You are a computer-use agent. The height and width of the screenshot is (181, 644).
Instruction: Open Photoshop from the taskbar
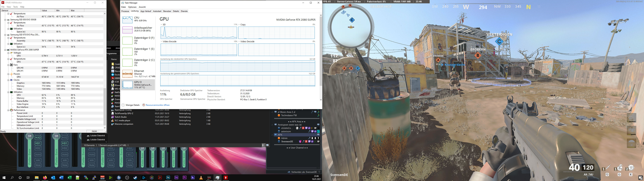click(168, 177)
